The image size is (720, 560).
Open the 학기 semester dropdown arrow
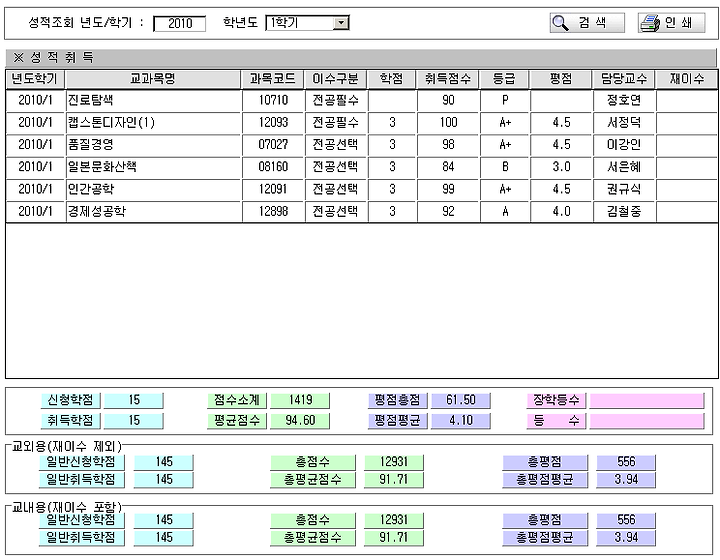tap(341, 22)
